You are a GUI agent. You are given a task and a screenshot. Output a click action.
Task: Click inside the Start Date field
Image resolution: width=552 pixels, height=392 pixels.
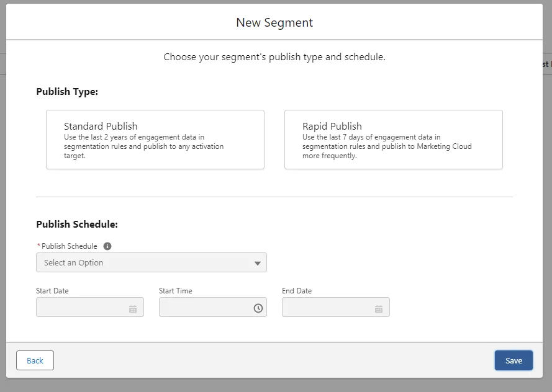point(81,308)
